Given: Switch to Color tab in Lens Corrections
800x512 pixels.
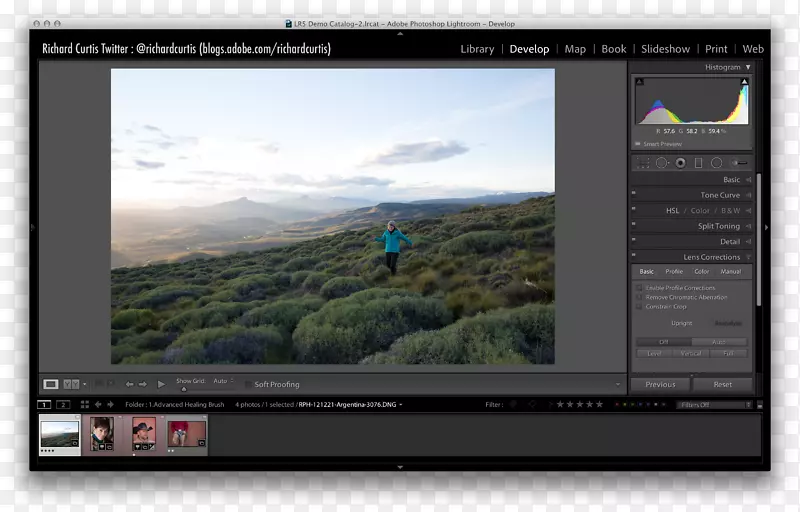Looking at the screenshot, I should click(702, 271).
